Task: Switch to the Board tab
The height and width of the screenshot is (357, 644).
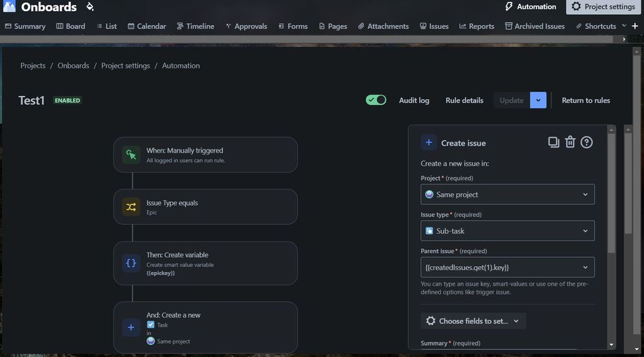Action: pos(71,26)
